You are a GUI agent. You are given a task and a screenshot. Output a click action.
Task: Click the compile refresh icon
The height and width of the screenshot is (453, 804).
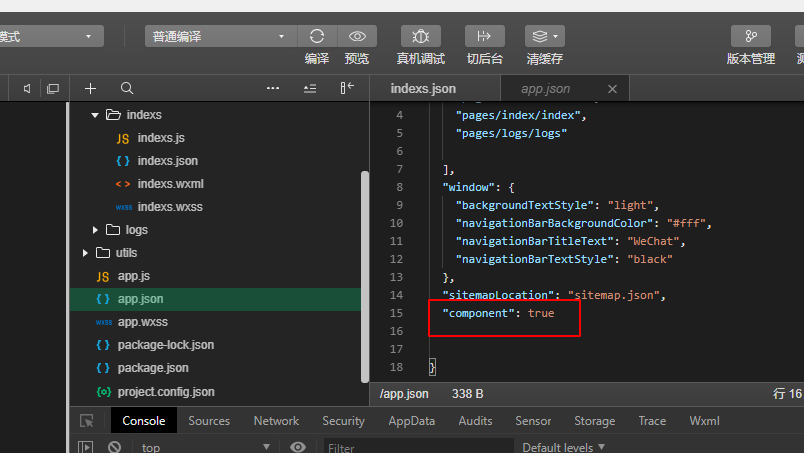[317, 36]
